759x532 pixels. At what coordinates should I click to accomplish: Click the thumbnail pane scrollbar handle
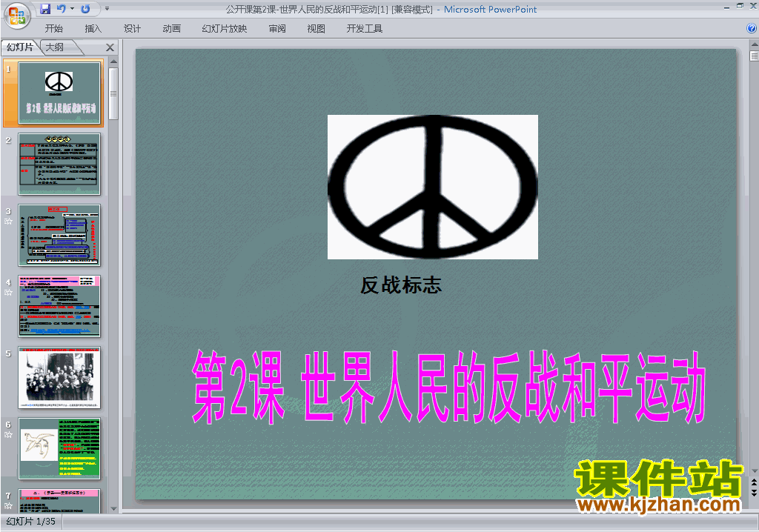click(x=113, y=93)
